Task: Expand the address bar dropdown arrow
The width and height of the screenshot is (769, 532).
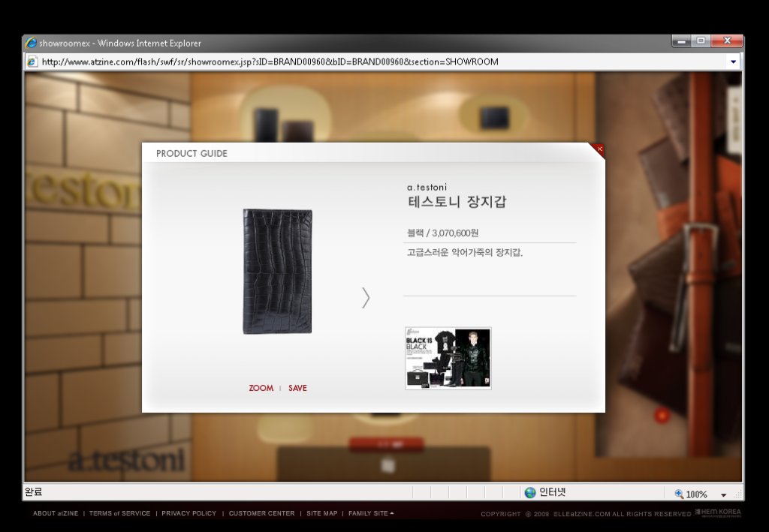Action: [x=733, y=62]
